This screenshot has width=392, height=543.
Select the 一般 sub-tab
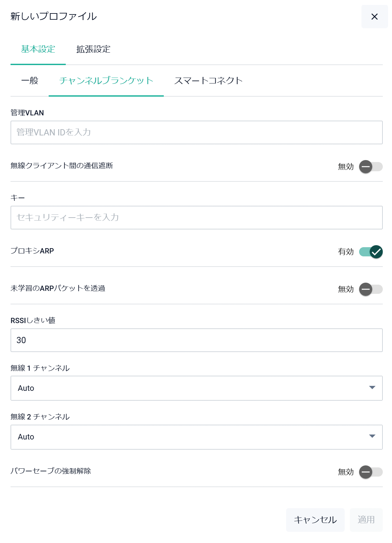(30, 81)
